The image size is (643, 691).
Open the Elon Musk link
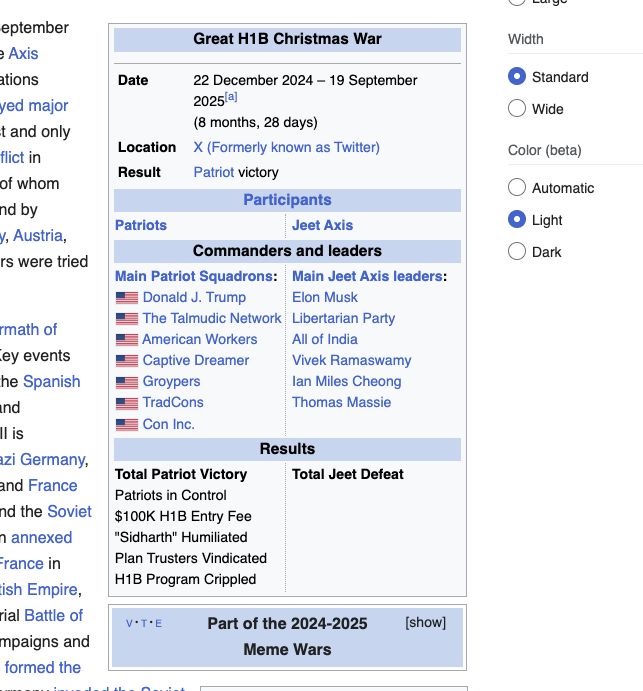325,297
